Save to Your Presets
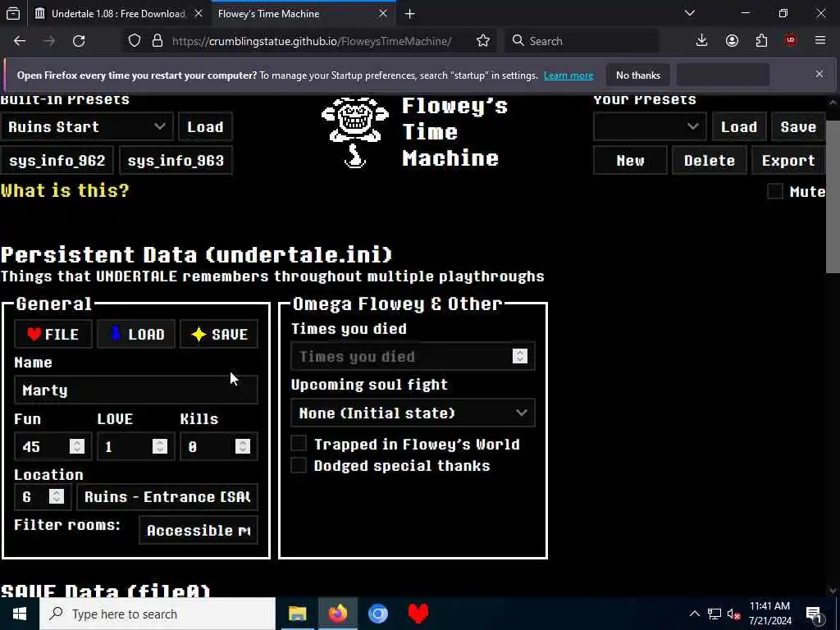840x630 pixels. click(798, 127)
